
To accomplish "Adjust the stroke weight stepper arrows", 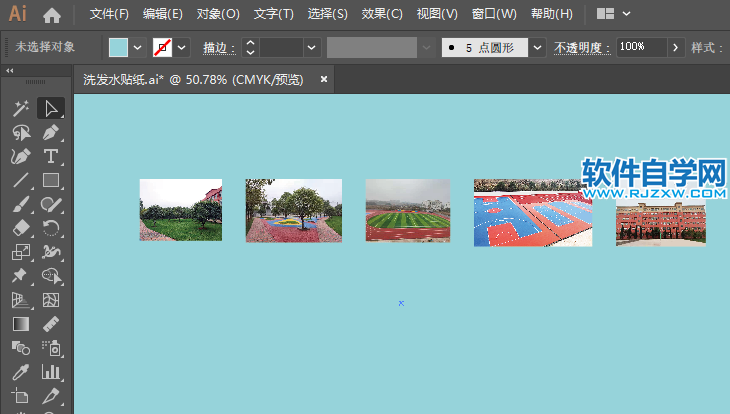I will point(250,48).
